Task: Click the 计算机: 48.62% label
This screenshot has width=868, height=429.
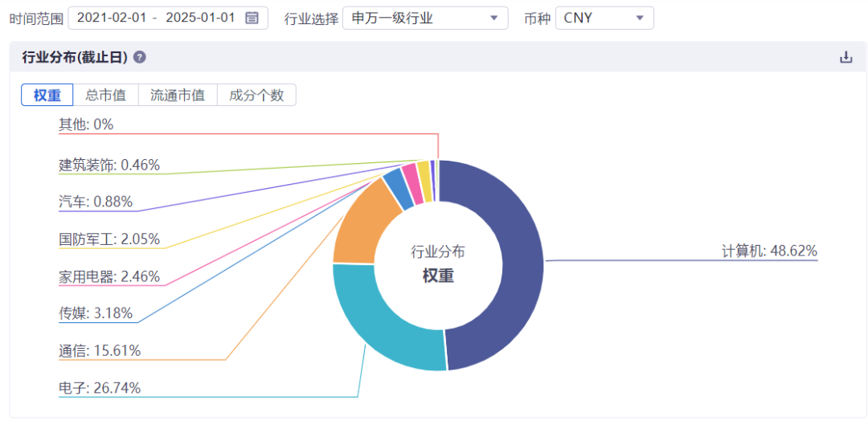Action: pyautogui.click(x=769, y=251)
